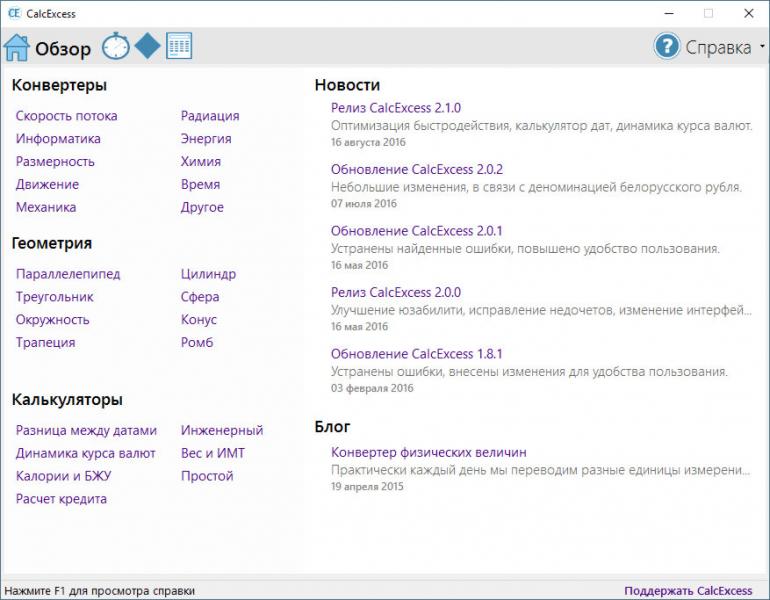770x600 pixels.
Task: Open the stopwatch timer icon
Action: click(x=116, y=46)
